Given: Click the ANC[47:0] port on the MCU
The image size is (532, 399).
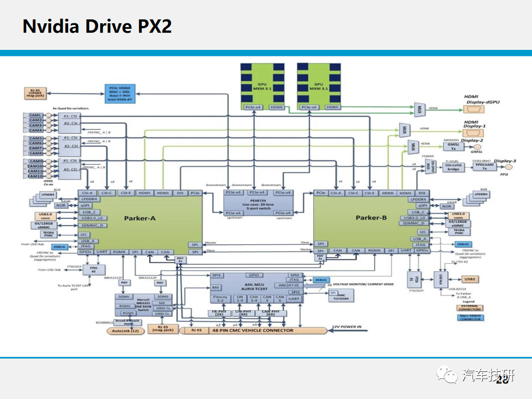Looking at the screenshot, I should coord(288,285).
